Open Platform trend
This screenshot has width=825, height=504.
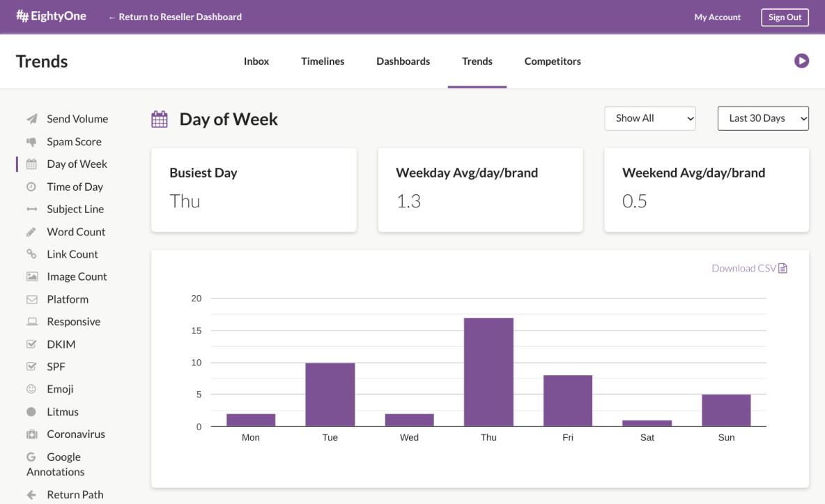point(68,299)
